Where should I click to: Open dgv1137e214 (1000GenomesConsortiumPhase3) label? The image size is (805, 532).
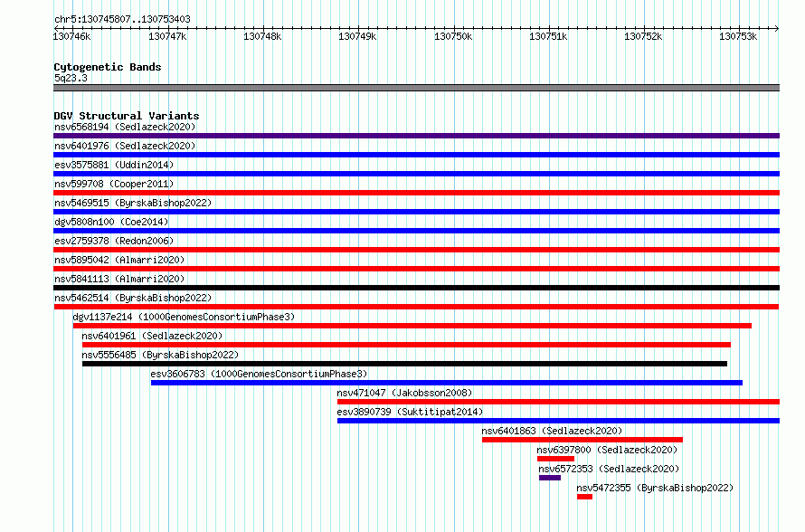tap(184, 317)
